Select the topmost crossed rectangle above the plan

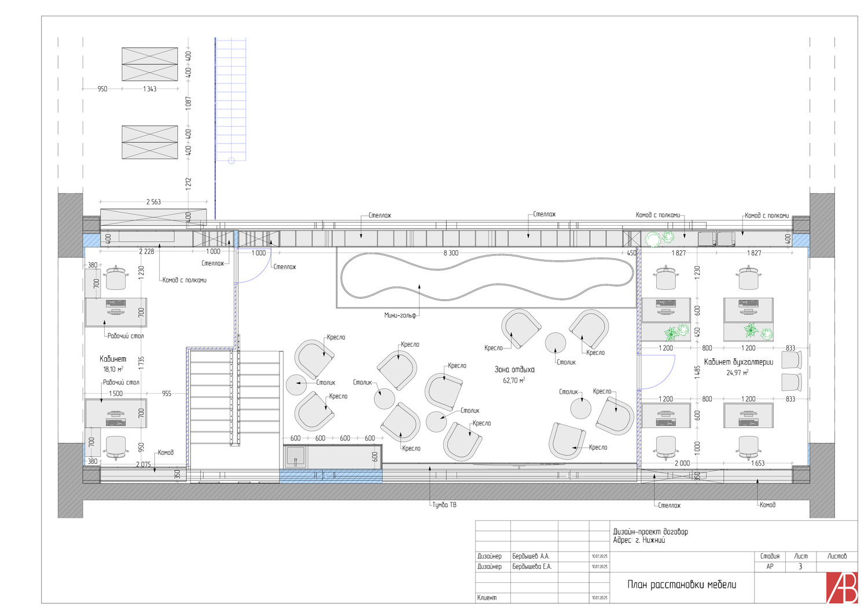click(150, 64)
